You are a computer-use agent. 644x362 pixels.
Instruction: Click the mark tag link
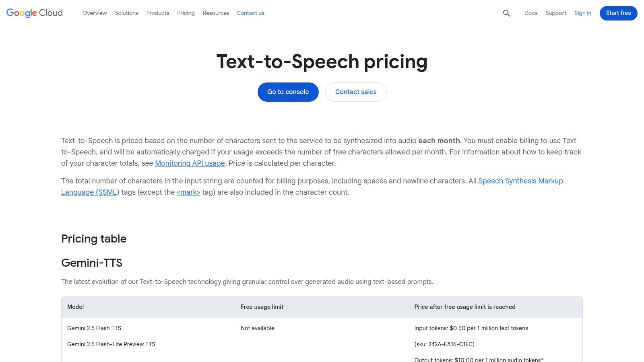[188, 192]
